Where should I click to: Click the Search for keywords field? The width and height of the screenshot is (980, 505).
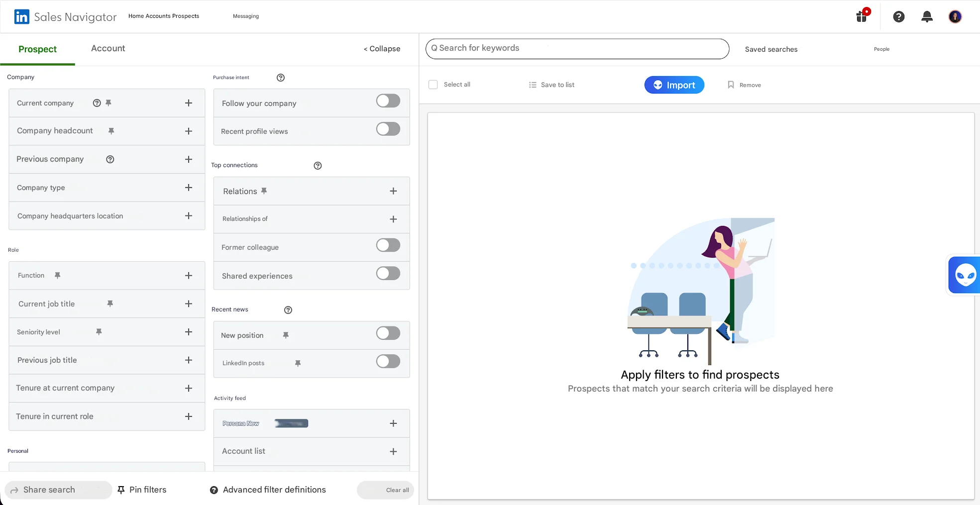pyautogui.click(x=577, y=49)
